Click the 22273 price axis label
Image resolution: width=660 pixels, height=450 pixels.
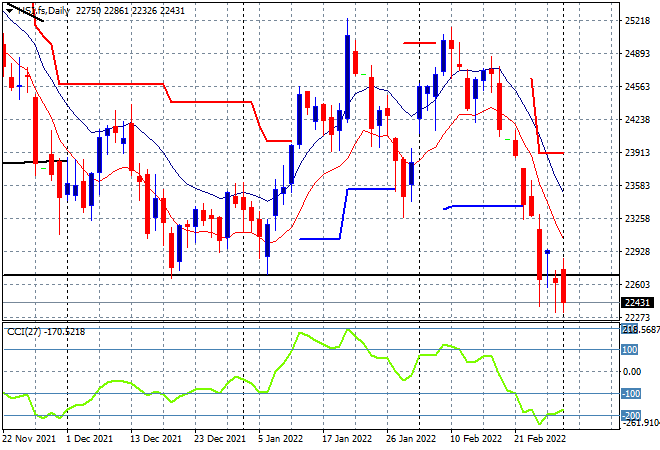click(637, 317)
